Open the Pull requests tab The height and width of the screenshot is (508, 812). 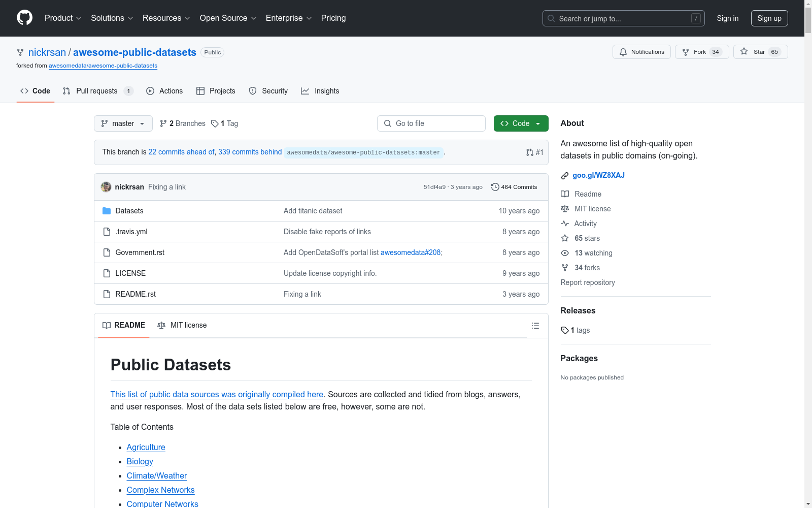click(98, 91)
